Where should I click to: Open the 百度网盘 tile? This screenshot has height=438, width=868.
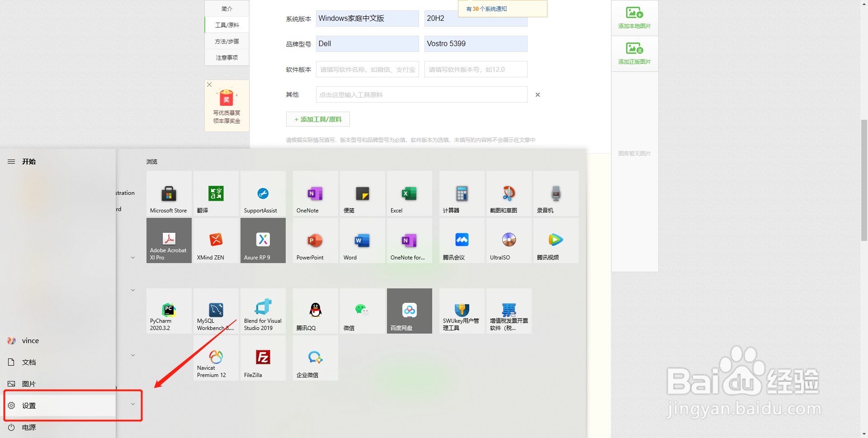pyautogui.click(x=409, y=311)
